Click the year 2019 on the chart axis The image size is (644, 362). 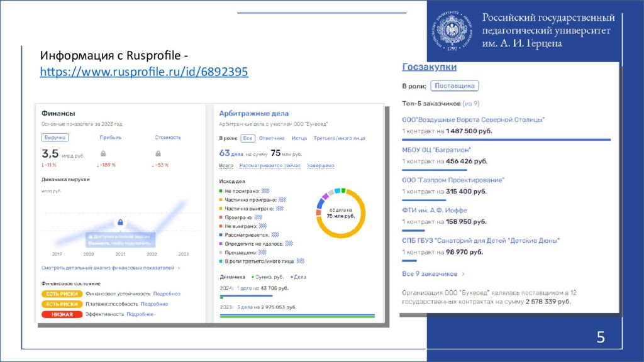57,254
